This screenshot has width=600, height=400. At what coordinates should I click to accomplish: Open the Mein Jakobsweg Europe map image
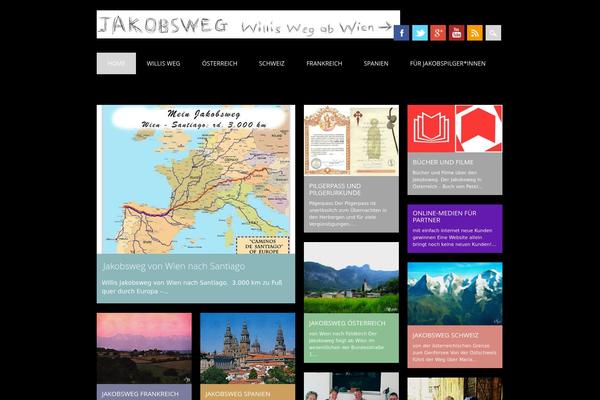click(x=196, y=180)
